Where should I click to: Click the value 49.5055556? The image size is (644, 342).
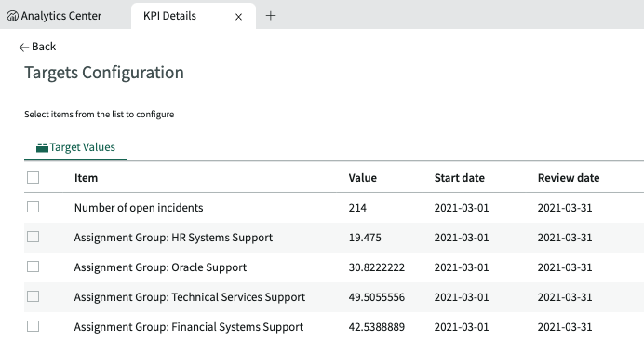[x=377, y=297]
